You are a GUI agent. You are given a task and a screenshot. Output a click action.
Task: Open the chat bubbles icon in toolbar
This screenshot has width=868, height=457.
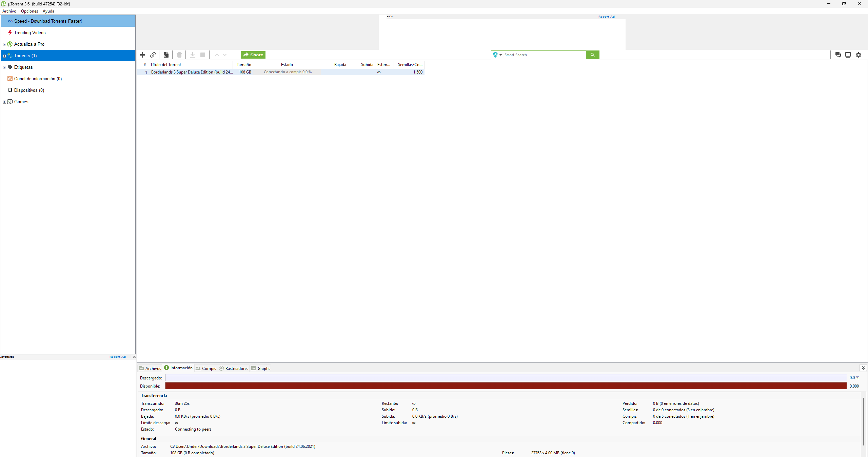(x=838, y=55)
